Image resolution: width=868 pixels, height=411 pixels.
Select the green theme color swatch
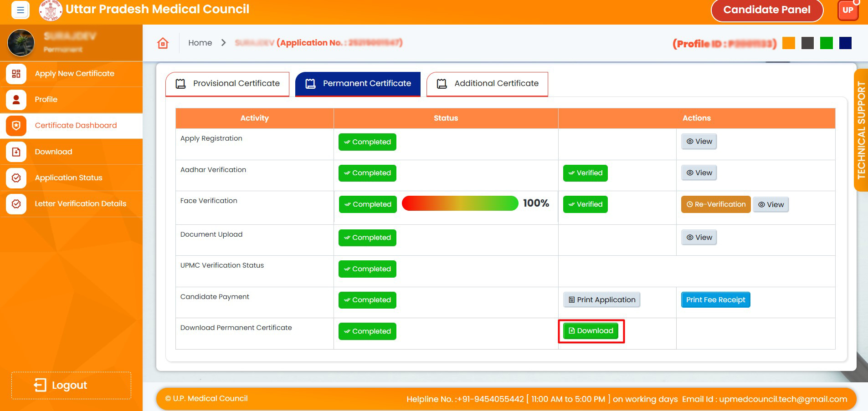point(826,43)
